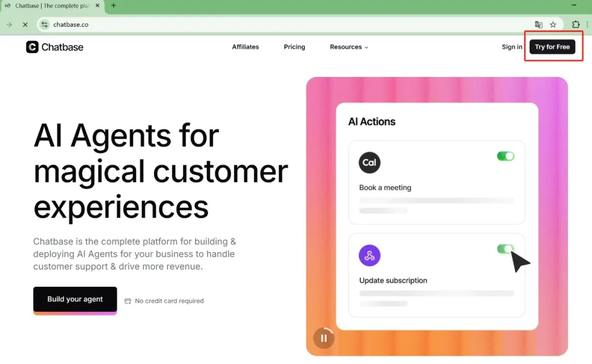The image size is (592, 364).
Task: Open the Affiliates page
Action: [x=246, y=47]
